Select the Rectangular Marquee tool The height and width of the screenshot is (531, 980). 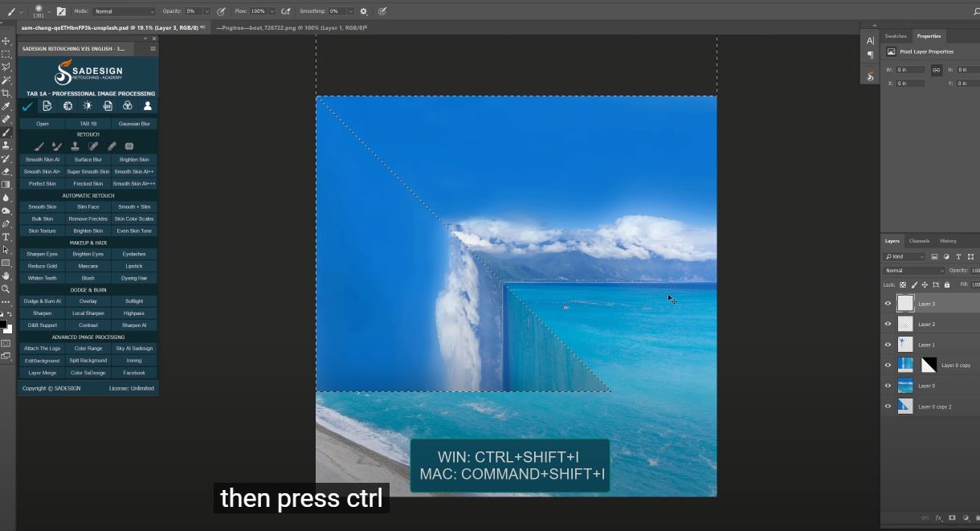[x=6, y=54]
